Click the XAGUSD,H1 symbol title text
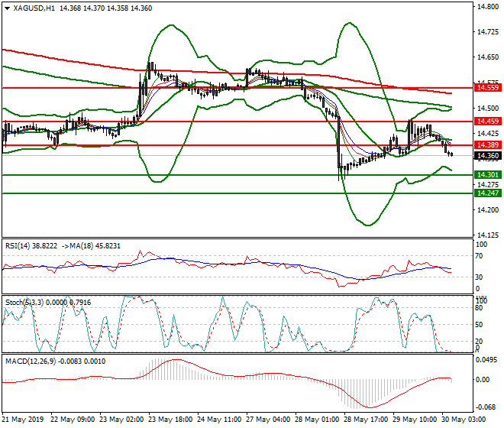 click(x=34, y=8)
